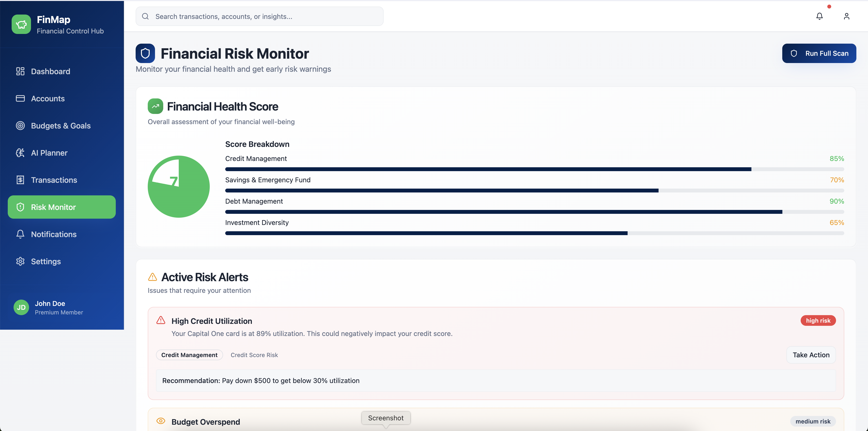Viewport: 868px width, 431px height.
Task: Click the high risk badge
Action: coord(818,320)
